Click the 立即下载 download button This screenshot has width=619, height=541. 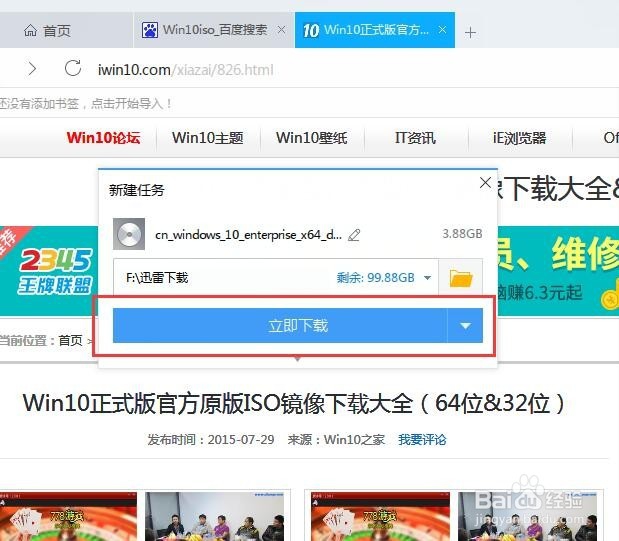click(280, 326)
